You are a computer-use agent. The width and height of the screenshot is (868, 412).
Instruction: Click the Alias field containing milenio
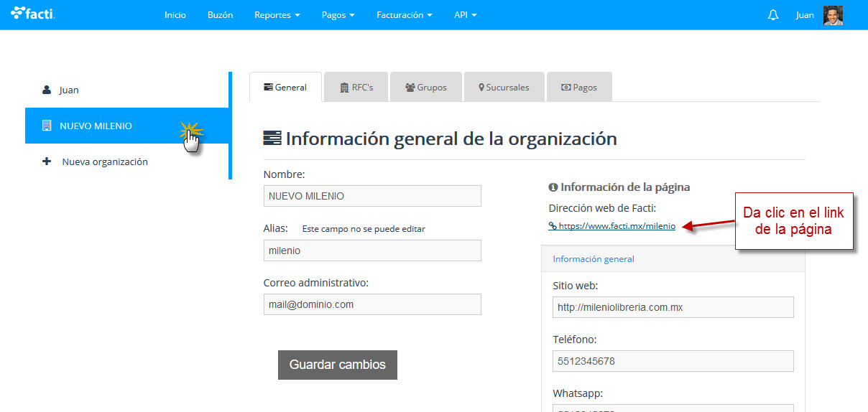tap(372, 251)
